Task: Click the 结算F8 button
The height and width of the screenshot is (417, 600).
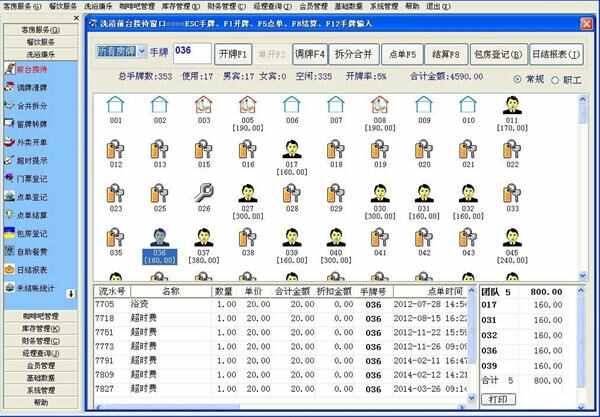Action: (x=446, y=54)
